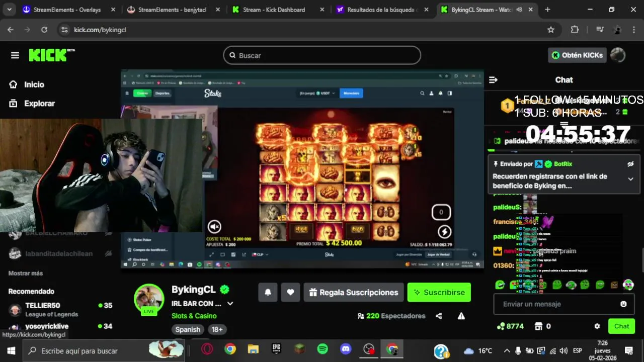Type area: click Enviar un mensaje field

[x=556, y=304]
